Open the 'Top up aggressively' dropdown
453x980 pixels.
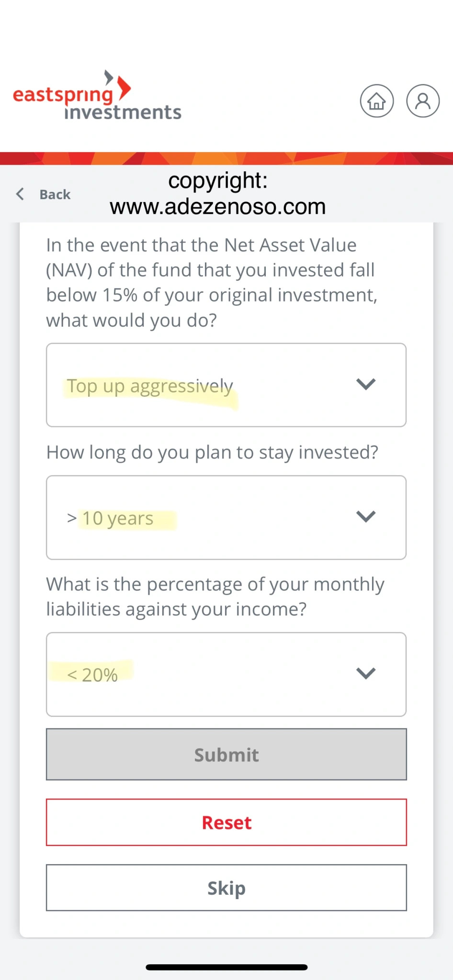click(226, 385)
